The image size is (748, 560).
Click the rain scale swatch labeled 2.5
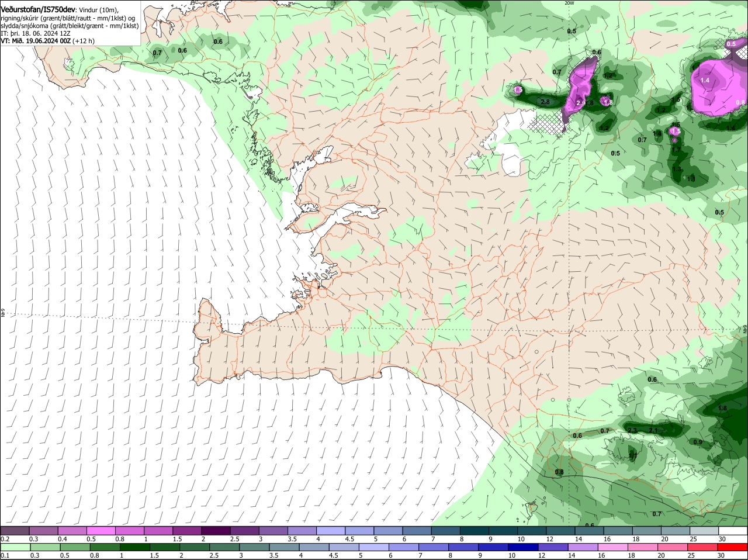point(225,547)
